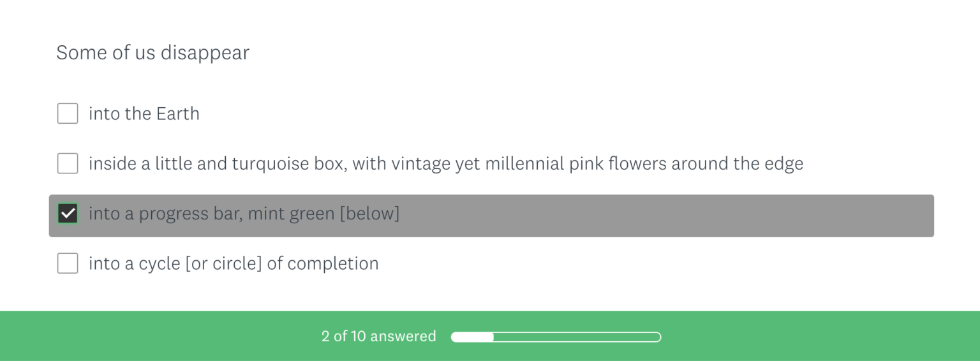The image size is (980, 361).
Task: Check the "into the Earth" checkbox
Action: pyautogui.click(x=68, y=114)
